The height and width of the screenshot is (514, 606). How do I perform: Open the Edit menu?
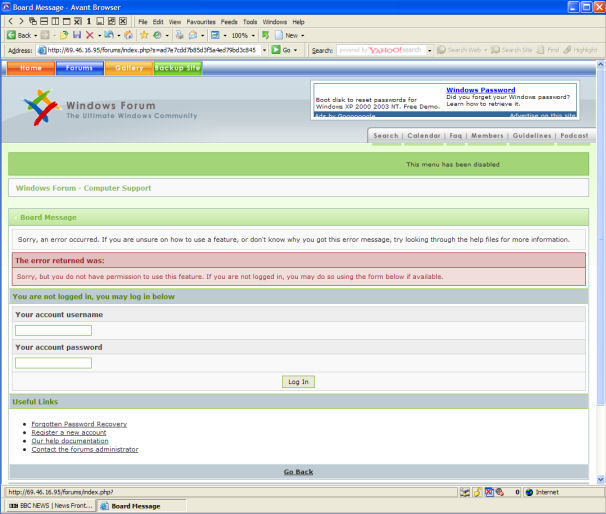(x=158, y=22)
